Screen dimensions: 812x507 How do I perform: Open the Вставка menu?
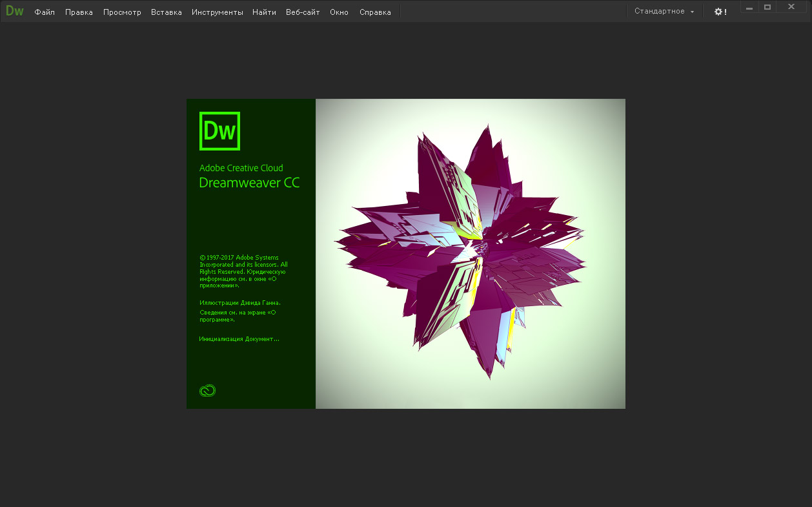[x=166, y=12]
